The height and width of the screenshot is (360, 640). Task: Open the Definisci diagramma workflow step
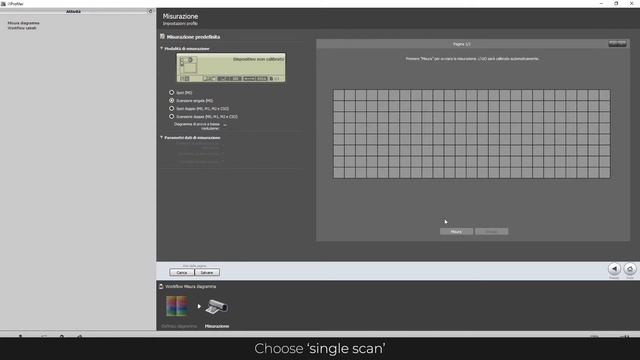(177, 306)
